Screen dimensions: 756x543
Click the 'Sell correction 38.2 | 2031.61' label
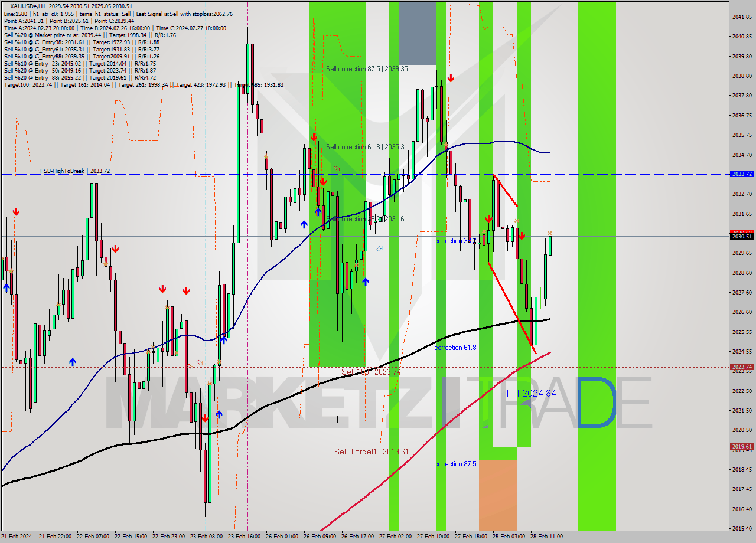tap(367, 219)
